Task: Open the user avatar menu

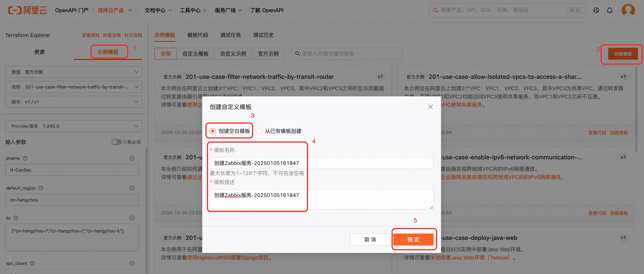Action: (x=628, y=10)
